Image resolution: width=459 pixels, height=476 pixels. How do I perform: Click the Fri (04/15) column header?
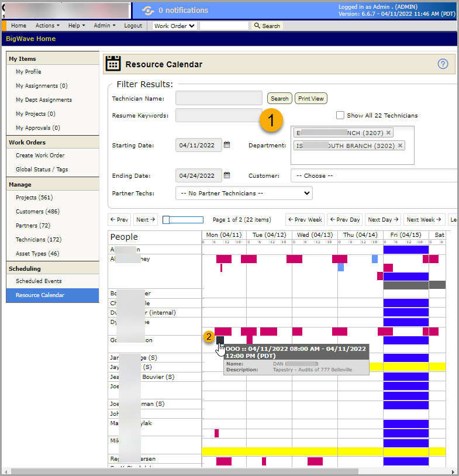pyautogui.click(x=406, y=234)
